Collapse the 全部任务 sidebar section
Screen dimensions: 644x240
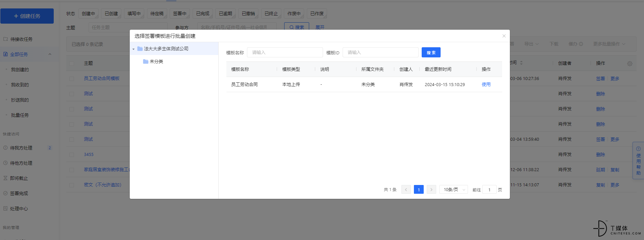click(x=50, y=54)
